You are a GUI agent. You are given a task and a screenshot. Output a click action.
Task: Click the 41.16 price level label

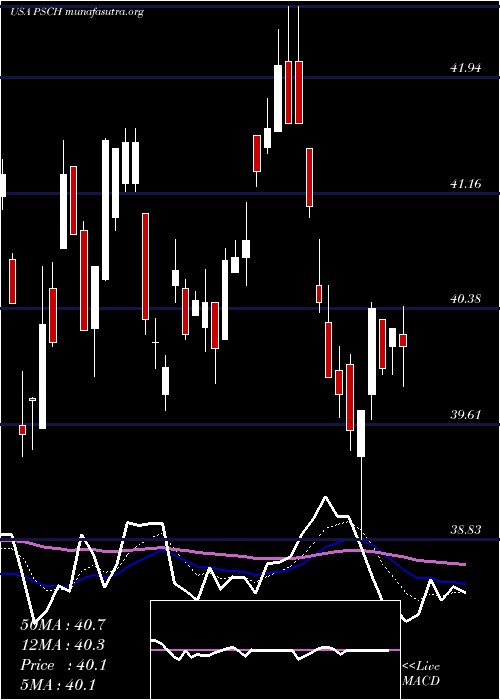[x=466, y=183]
